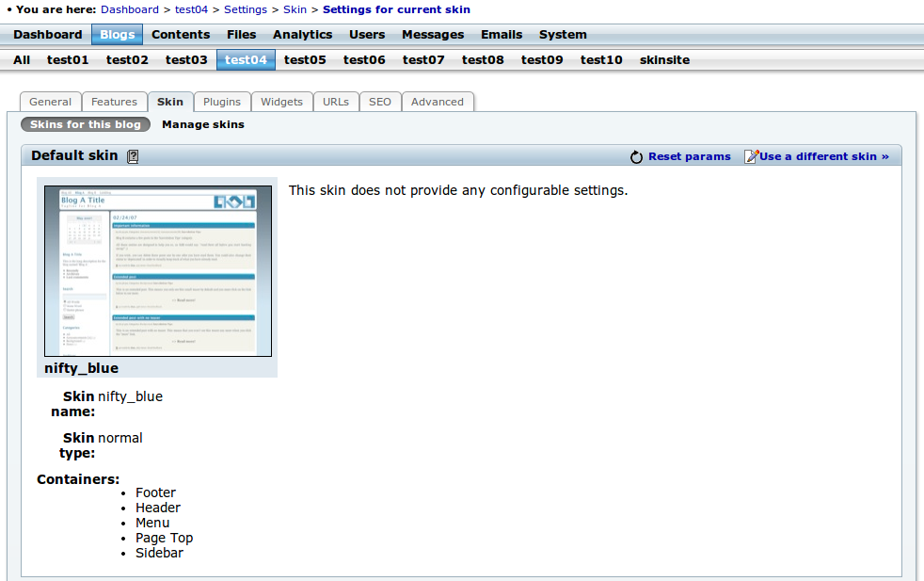Select the Blogs main menu item
The width and height of the screenshot is (924, 581).
pos(118,35)
